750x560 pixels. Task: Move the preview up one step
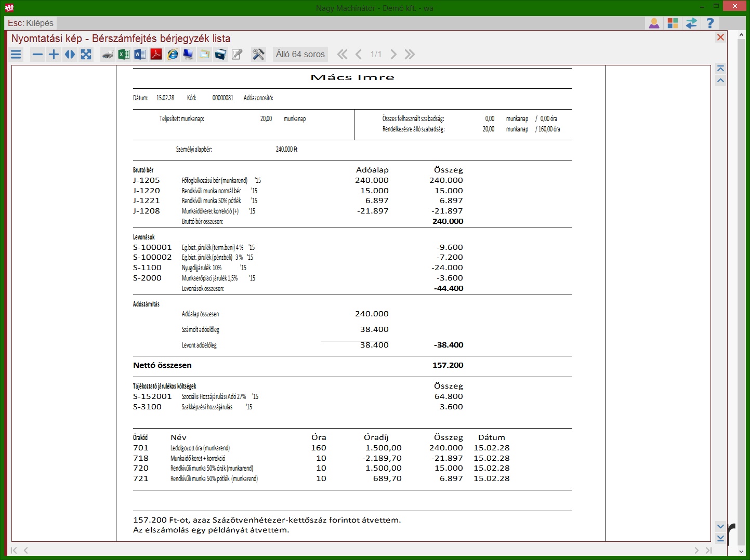(720, 80)
